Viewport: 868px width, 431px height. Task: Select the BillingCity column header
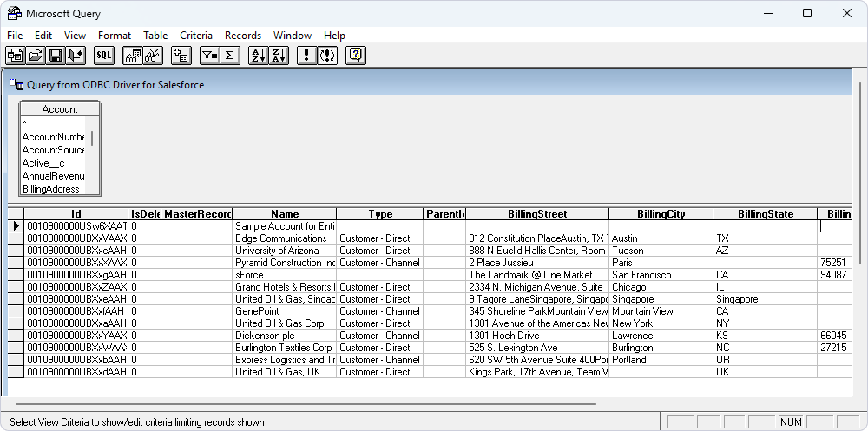coord(661,214)
